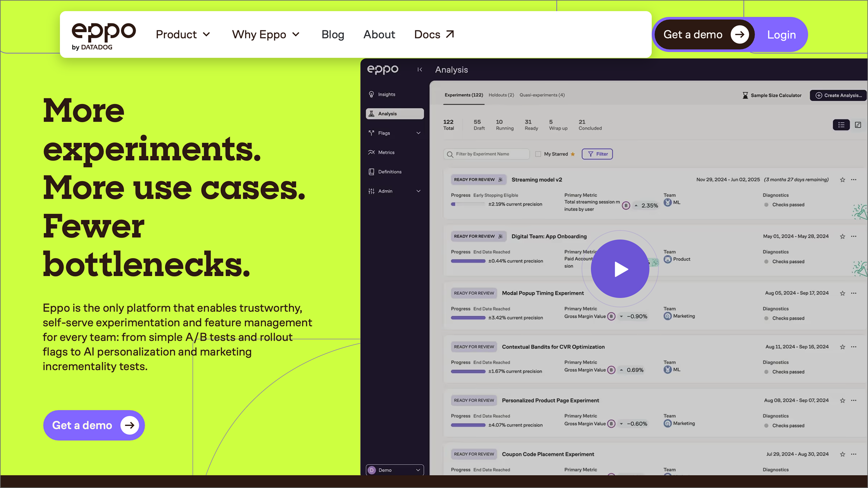The width and height of the screenshot is (868, 488).
Task: Click progress bar with ±0.44% precision
Action: click(x=468, y=261)
